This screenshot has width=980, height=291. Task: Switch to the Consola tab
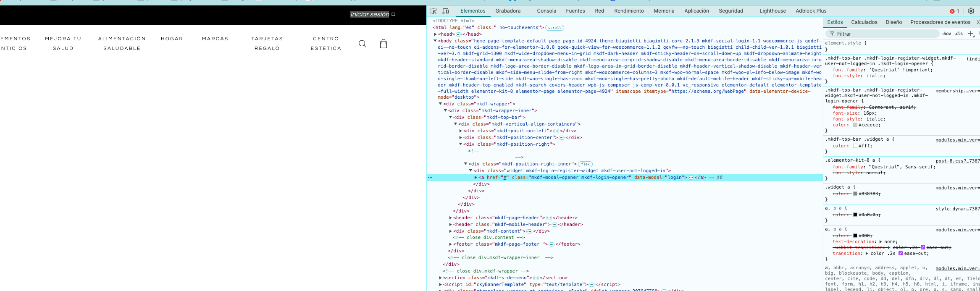(x=546, y=11)
